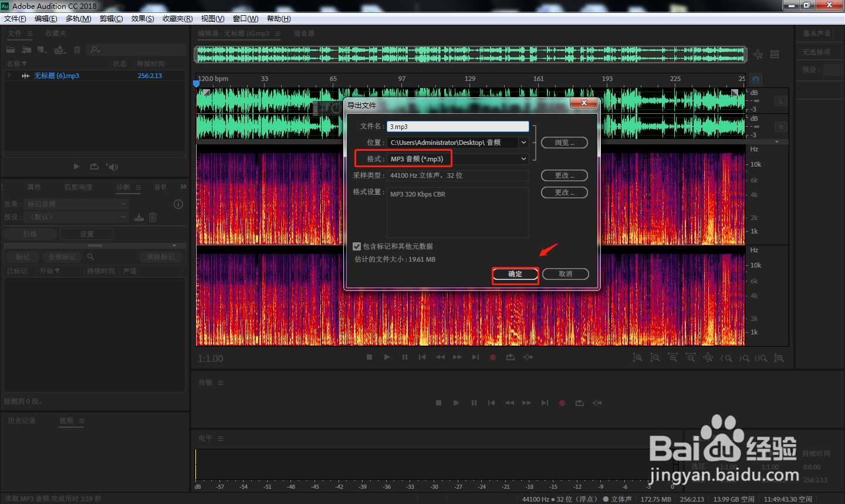Click the fast forward button in editor transport
845x504 pixels.
pyautogui.click(x=457, y=357)
